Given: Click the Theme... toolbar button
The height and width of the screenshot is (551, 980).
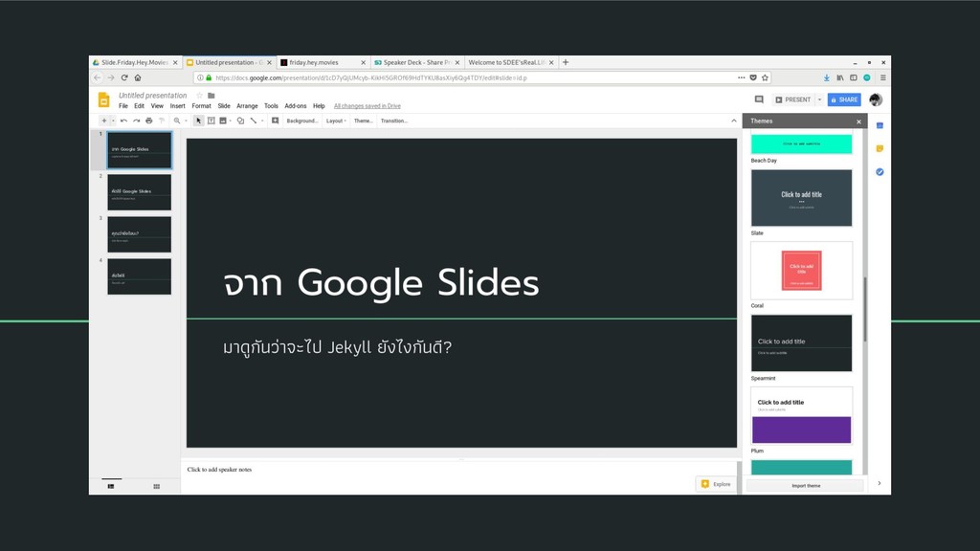Looking at the screenshot, I should click(363, 121).
